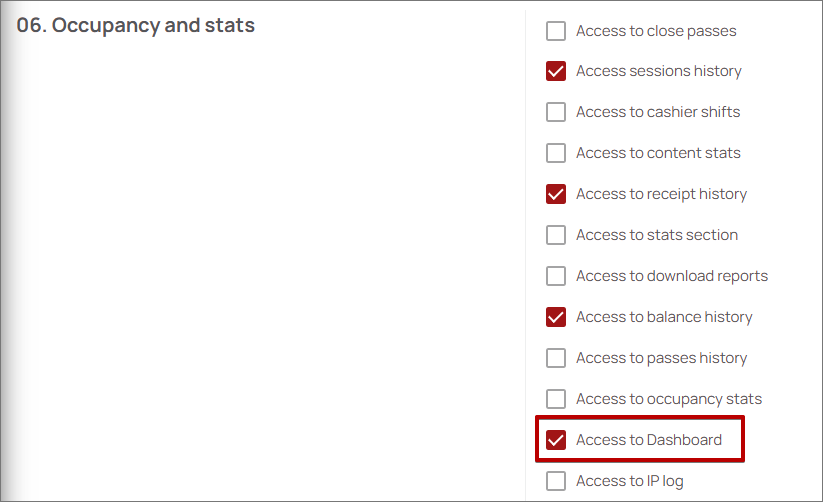The image size is (823, 502).
Task: Click the "Access sessions history" label text
Action: tap(658, 72)
